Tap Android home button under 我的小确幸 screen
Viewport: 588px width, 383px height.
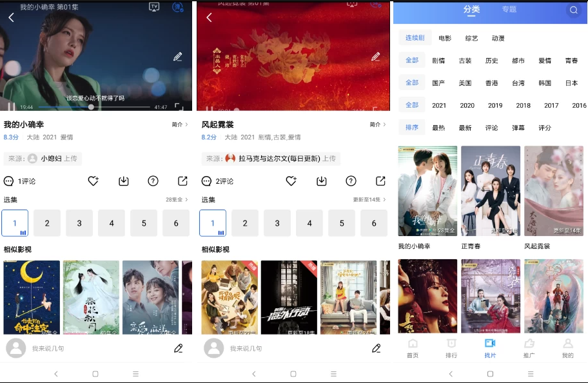click(x=95, y=374)
